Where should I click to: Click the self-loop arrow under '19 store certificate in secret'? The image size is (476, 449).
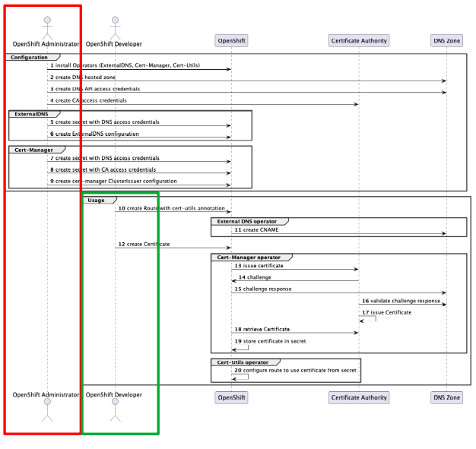pos(240,348)
